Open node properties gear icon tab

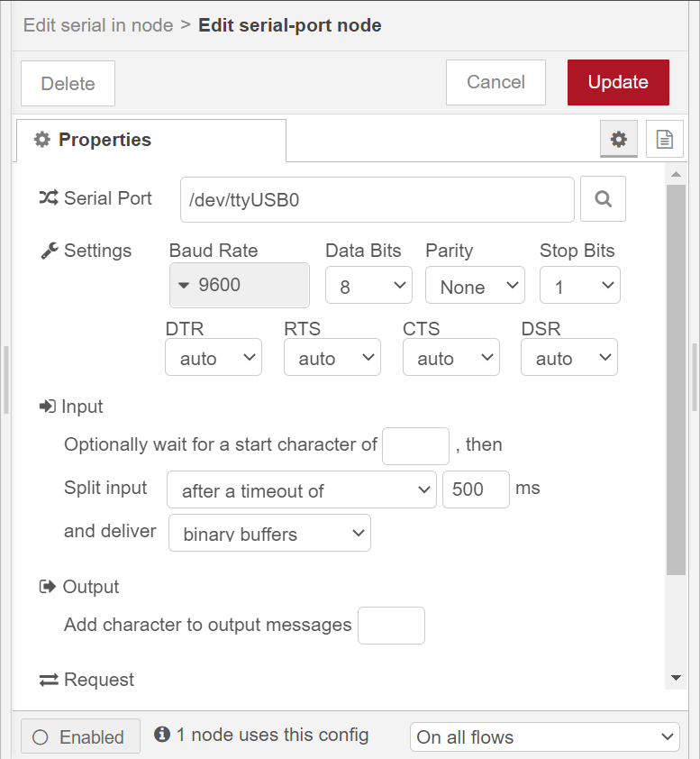619,140
